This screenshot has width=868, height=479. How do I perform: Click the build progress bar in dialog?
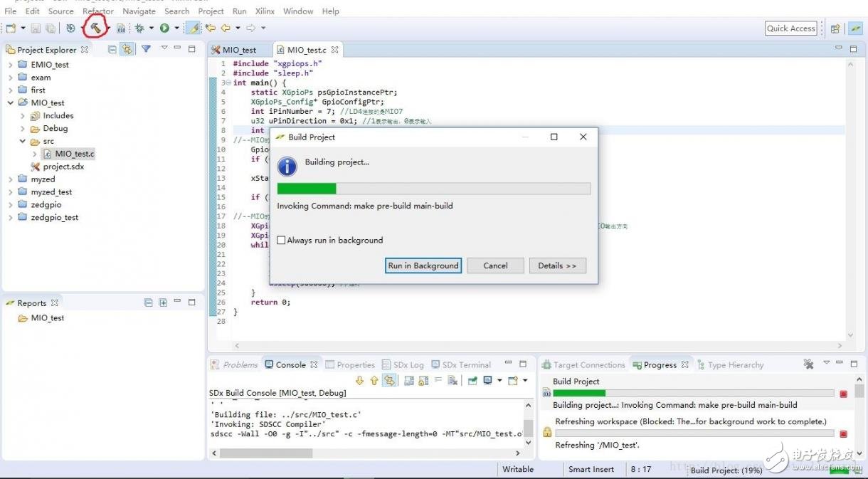(433, 189)
